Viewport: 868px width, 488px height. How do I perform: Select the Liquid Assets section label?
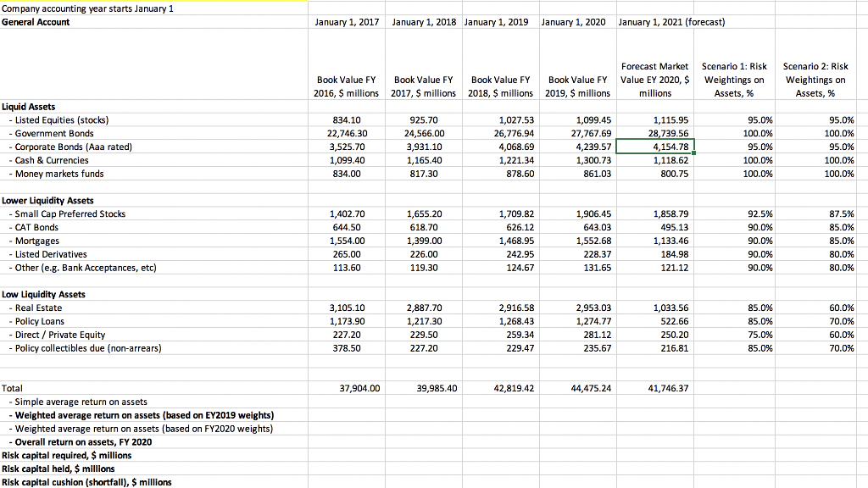27,107
